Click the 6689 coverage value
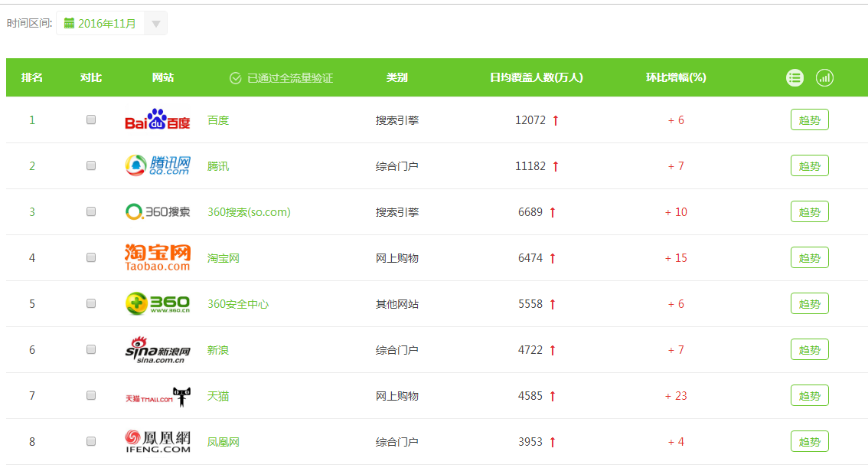 [x=530, y=212]
